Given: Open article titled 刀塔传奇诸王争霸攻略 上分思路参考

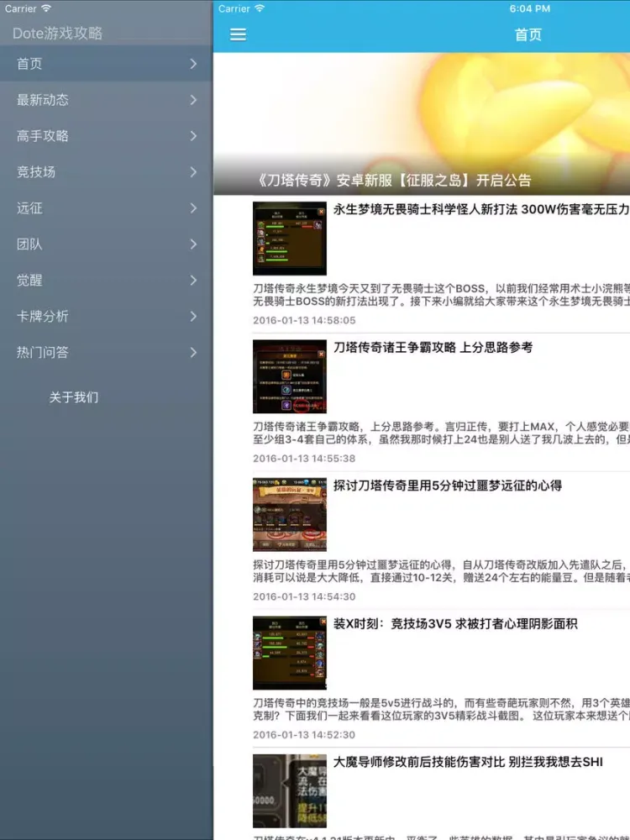Looking at the screenshot, I should point(433,348).
